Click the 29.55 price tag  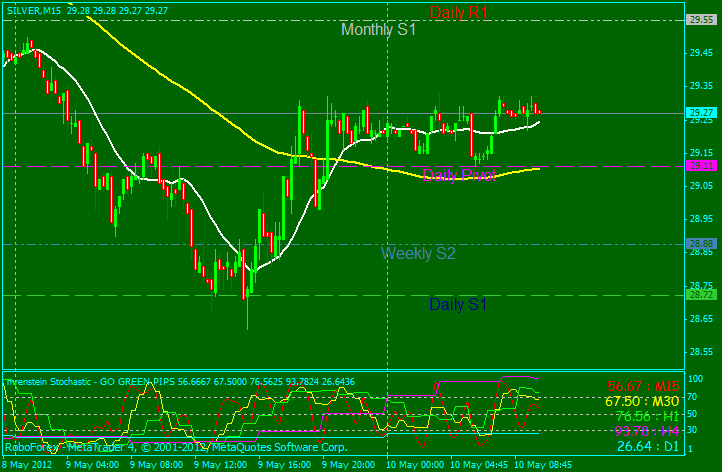[x=701, y=19]
